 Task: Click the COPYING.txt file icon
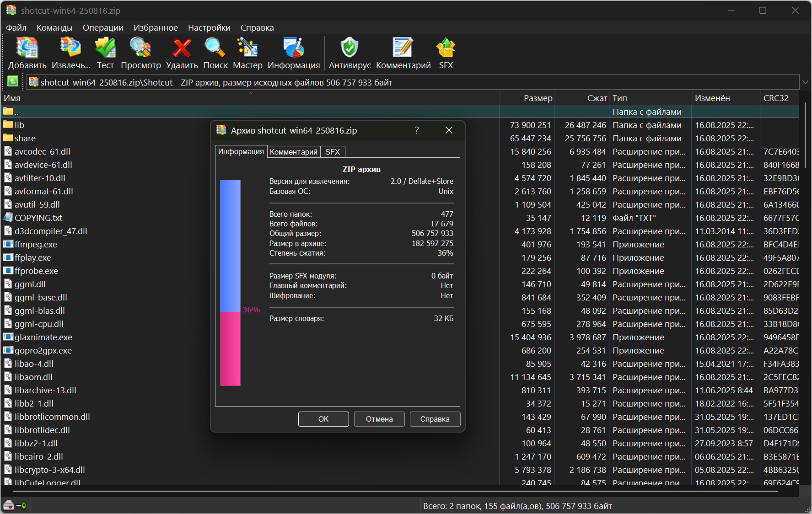tap(8, 217)
